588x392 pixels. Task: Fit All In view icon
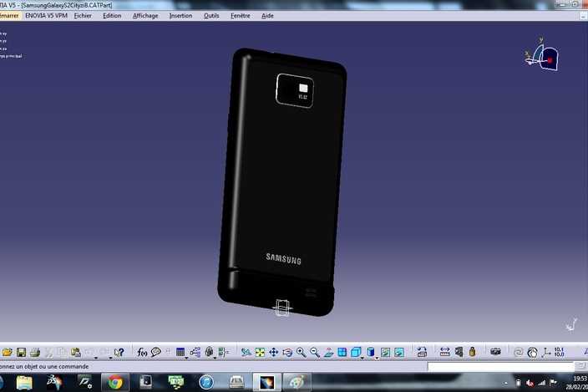coord(260,352)
